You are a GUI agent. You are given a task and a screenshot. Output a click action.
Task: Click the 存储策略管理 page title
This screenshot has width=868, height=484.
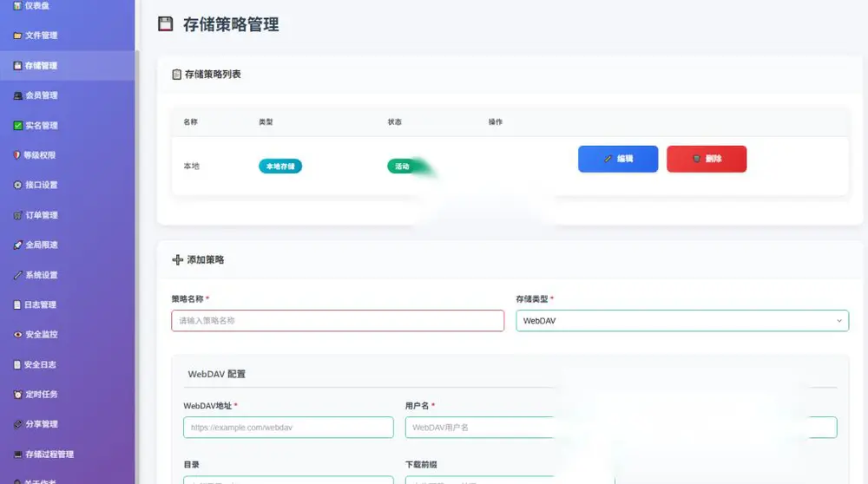point(231,24)
